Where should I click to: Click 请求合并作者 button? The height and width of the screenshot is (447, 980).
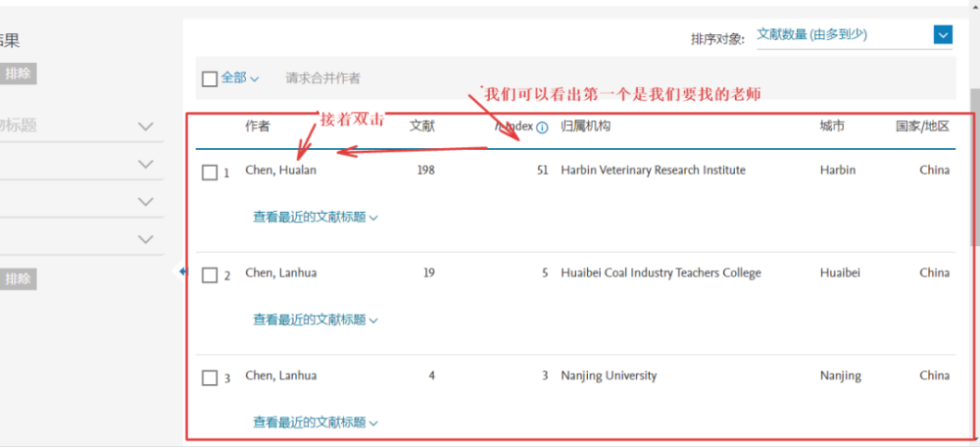coord(323,78)
